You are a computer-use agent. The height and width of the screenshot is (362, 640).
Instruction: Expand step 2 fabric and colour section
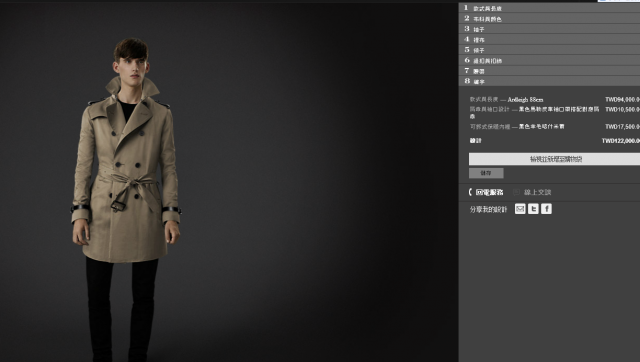tap(549, 18)
